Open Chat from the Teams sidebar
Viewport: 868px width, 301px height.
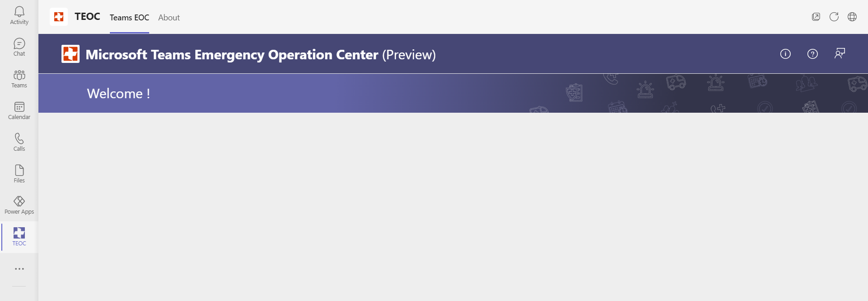point(19,47)
